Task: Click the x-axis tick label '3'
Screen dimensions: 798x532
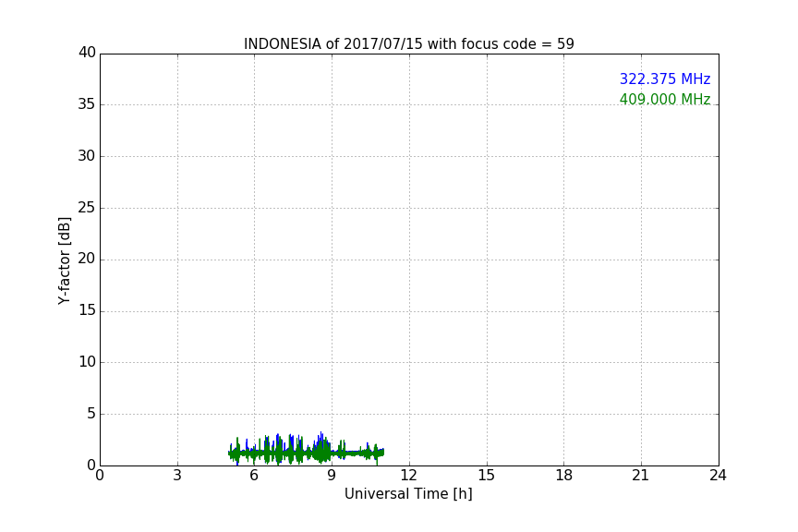Action: 177,476
